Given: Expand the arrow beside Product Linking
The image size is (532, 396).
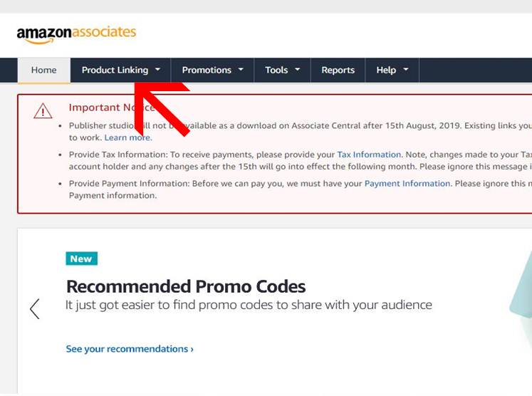Looking at the screenshot, I should tap(158, 70).
